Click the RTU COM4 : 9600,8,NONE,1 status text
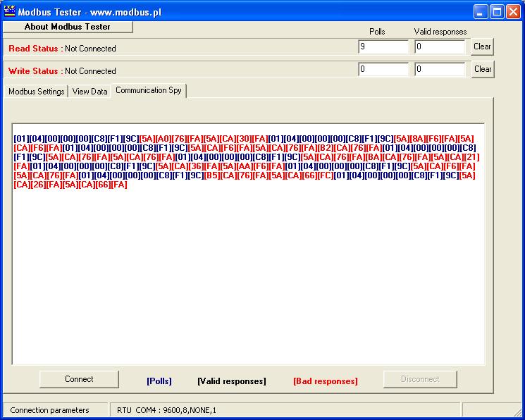This screenshot has height=420, width=525. coord(166,410)
